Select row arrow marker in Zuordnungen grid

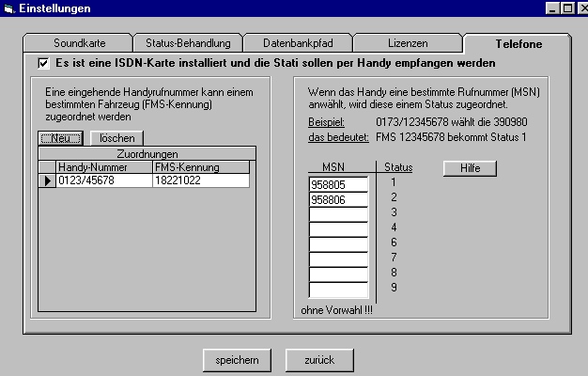47,180
